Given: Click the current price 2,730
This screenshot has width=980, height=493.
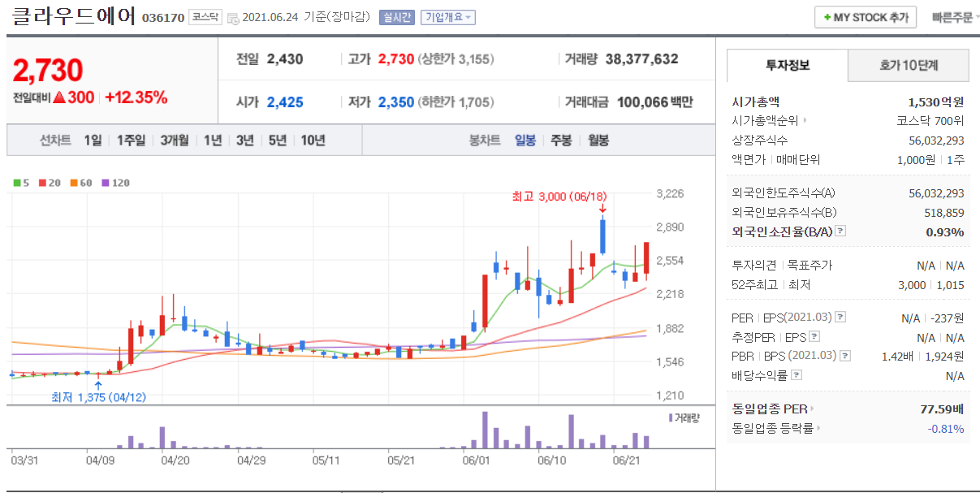Looking at the screenshot, I should click(x=48, y=71).
